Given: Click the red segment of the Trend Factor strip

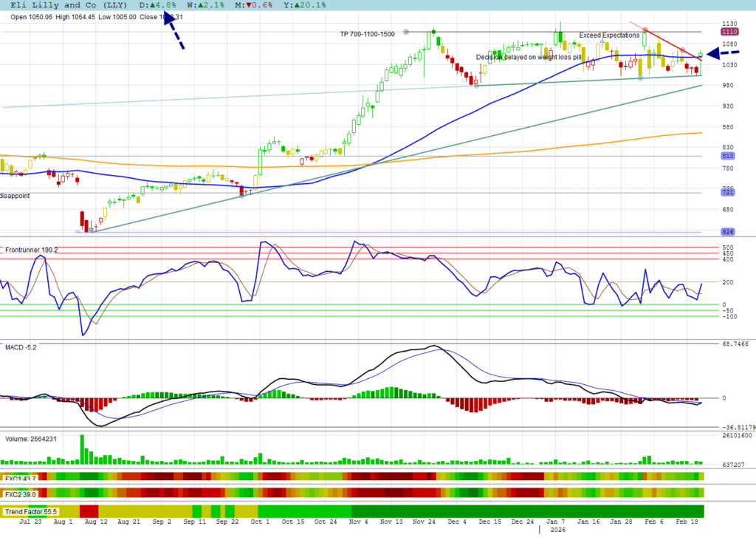Looking at the screenshot, I should pyautogui.click(x=89, y=511).
